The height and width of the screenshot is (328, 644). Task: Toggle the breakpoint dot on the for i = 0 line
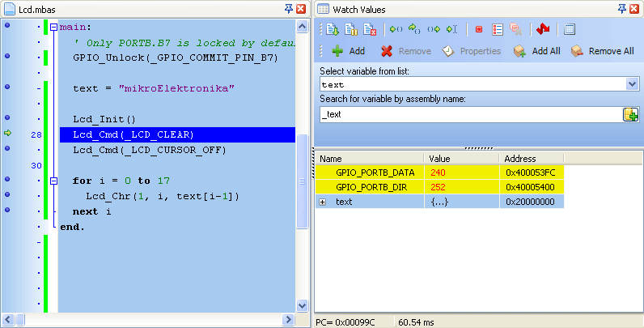(7, 179)
